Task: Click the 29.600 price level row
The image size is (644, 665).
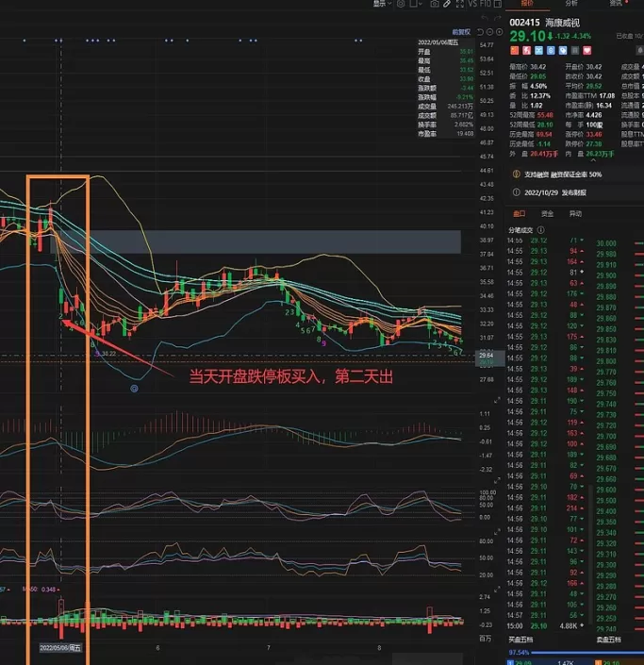Action: coord(619,490)
